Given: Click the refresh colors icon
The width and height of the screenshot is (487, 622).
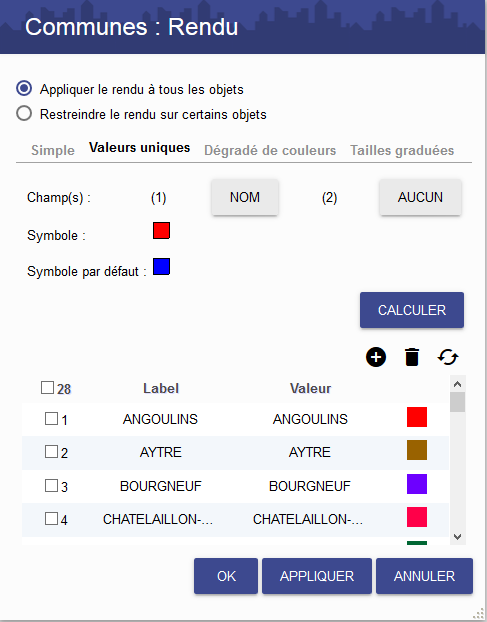Looking at the screenshot, I should point(448,357).
